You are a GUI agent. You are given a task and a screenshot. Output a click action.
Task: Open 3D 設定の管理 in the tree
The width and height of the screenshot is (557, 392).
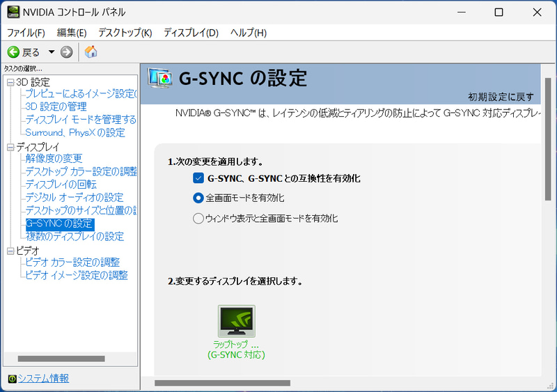(56, 107)
